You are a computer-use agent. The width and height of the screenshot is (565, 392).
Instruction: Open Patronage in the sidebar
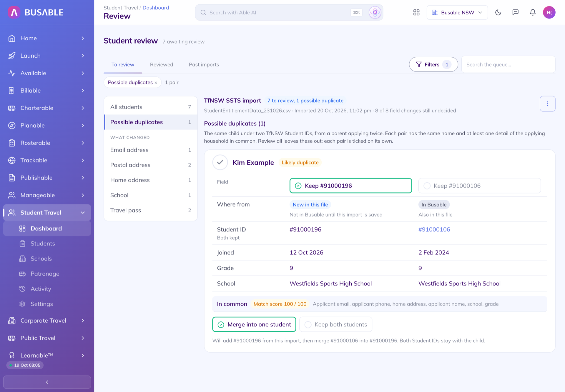47,273
